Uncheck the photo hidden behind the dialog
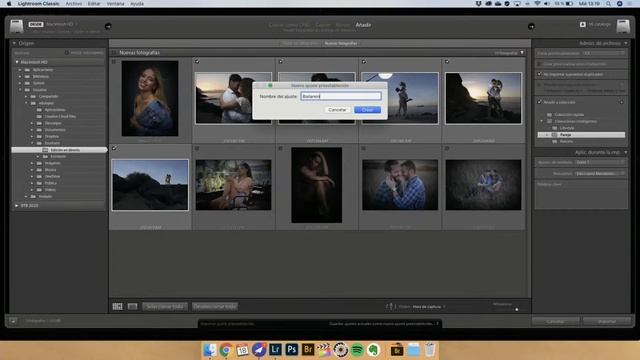The width and height of the screenshot is (640, 360). click(280, 61)
